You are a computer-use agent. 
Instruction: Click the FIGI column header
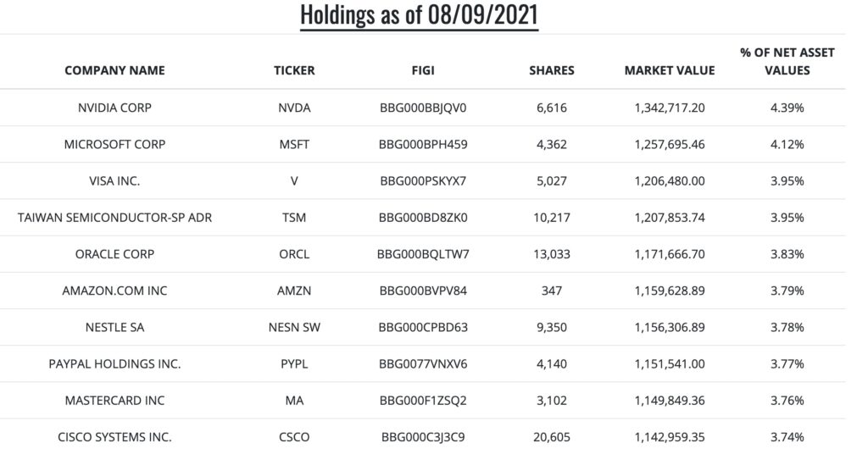tap(423, 70)
